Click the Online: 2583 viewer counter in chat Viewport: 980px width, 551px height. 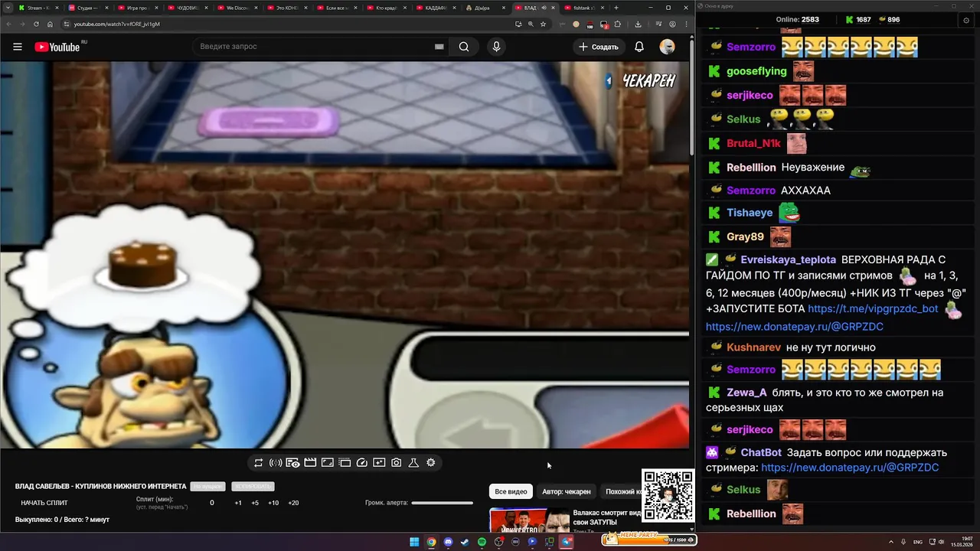798,20
